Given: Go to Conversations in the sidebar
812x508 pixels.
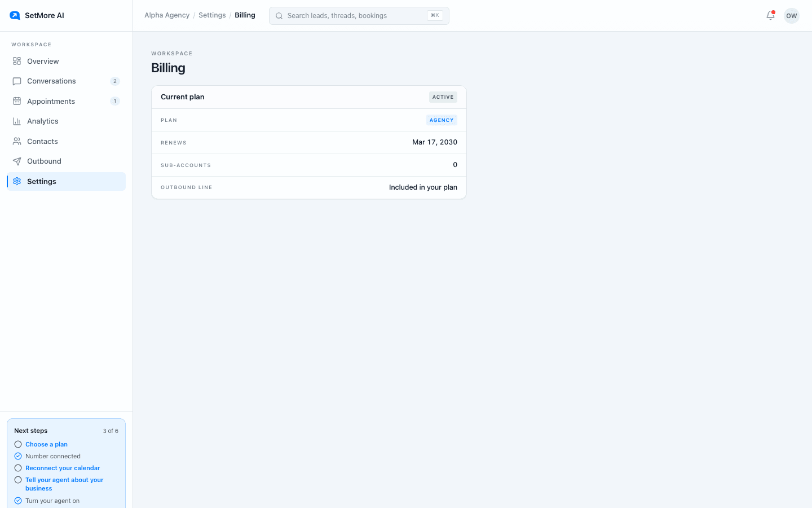Looking at the screenshot, I should [66, 81].
